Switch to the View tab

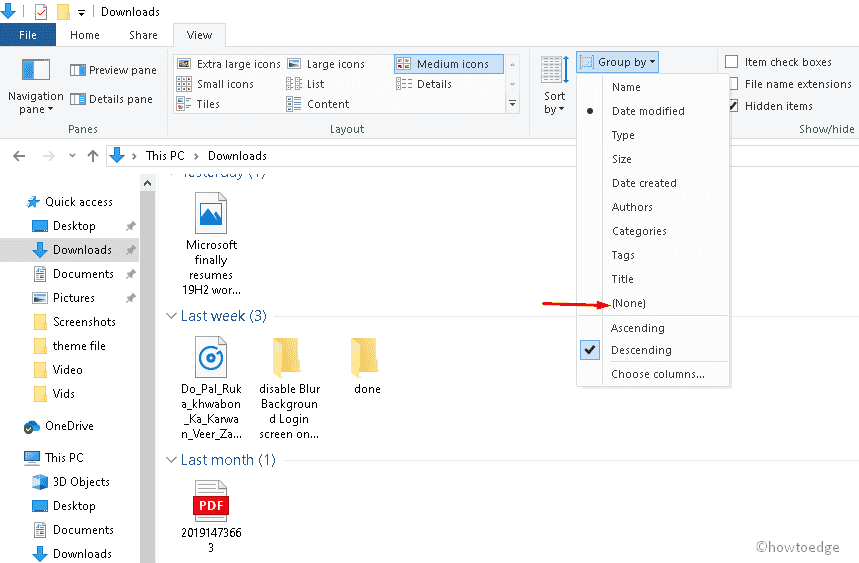(x=199, y=35)
